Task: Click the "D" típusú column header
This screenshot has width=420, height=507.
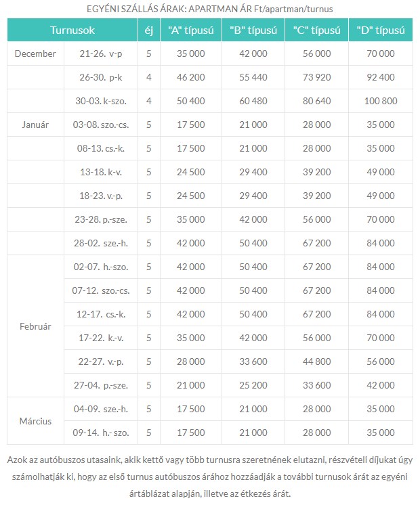Action: [x=380, y=31]
